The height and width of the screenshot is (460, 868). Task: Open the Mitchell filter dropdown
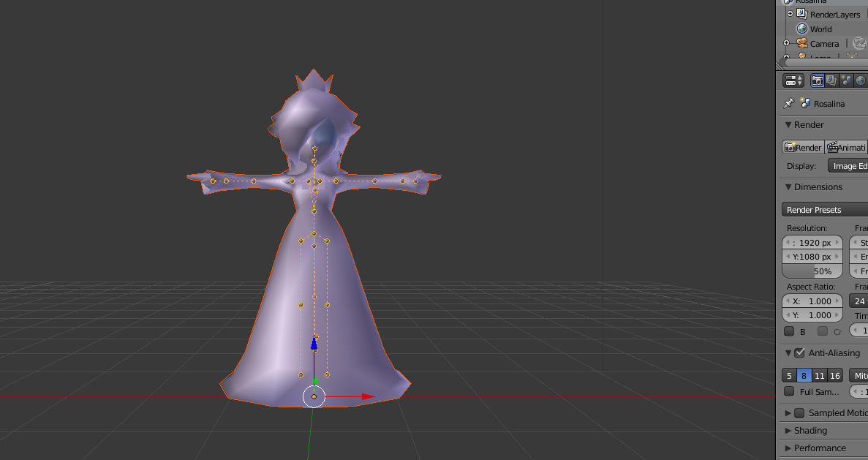(x=858, y=376)
